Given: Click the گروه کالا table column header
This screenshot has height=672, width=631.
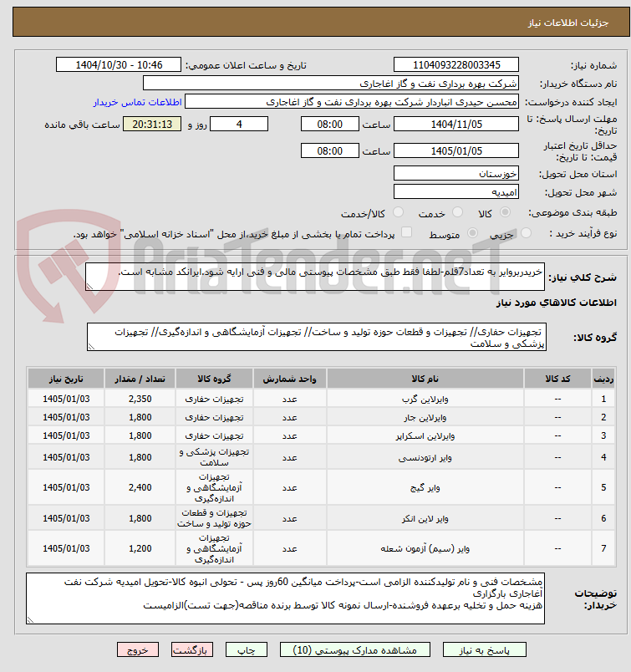Looking at the screenshot, I should click(214, 379).
